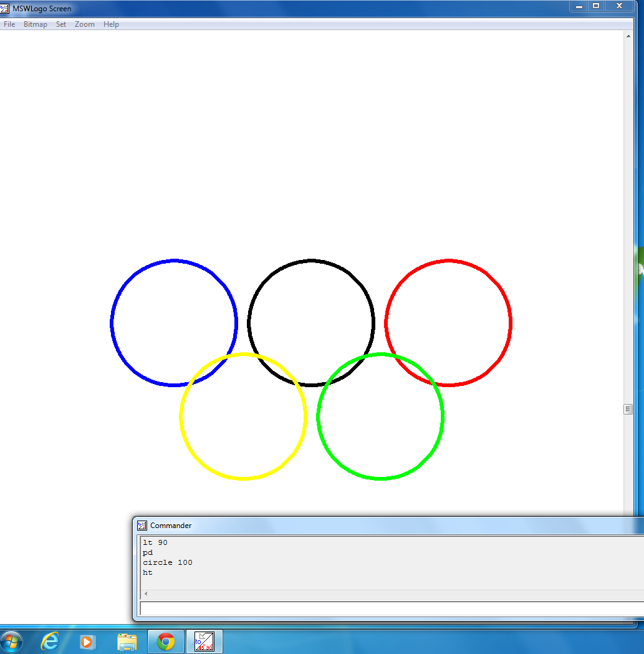The image size is (644, 654).
Task: Click the vertical scrollbar thumb
Action: pyautogui.click(x=628, y=409)
